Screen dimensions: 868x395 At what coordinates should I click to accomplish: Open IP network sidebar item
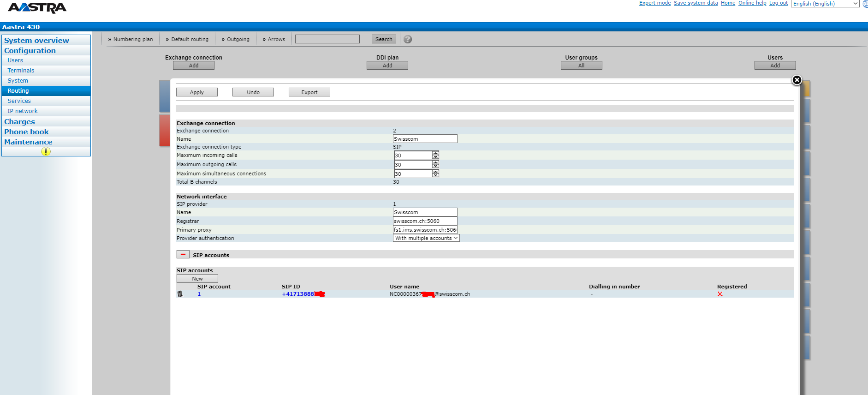[23, 111]
